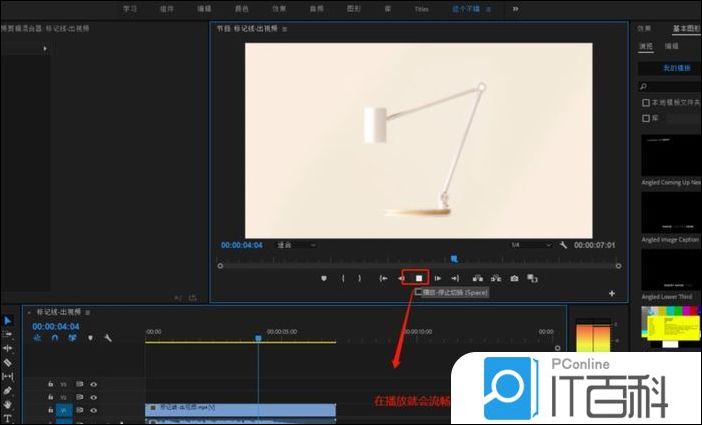This screenshot has width=702, height=425.
Task: Select the Razor tool
Action: tap(8, 362)
